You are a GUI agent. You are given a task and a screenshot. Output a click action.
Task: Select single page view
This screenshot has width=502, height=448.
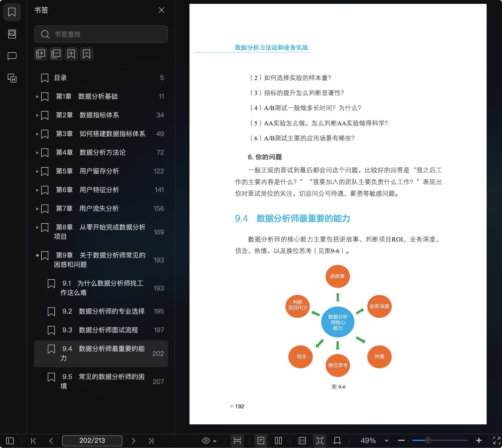pos(261,441)
